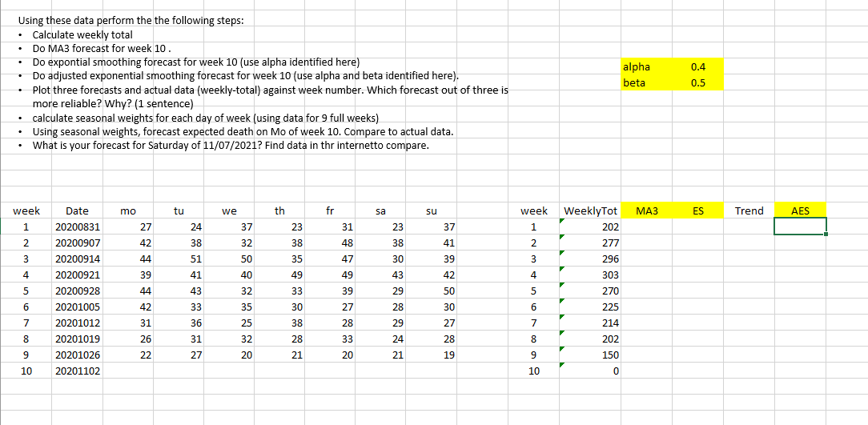Click the fr column header cell
Viewport: 868px width, 425px height.
coord(330,210)
